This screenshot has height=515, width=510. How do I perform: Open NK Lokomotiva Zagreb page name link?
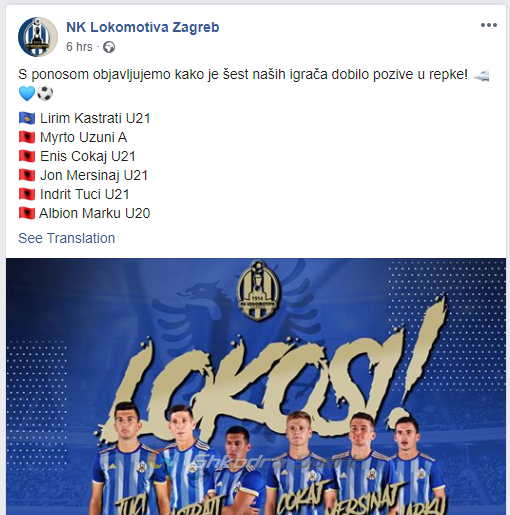pos(143,27)
